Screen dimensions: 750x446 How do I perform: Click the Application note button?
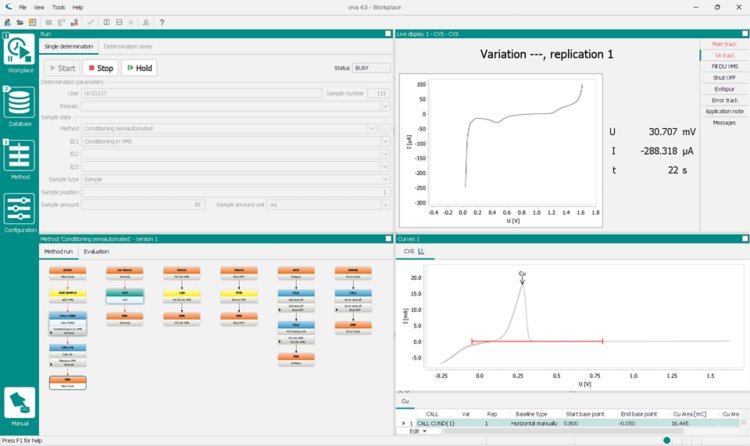pyautogui.click(x=724, y=112)
